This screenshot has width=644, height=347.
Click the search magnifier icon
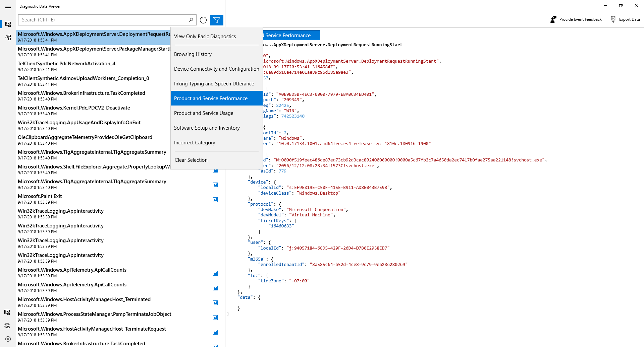191,20
